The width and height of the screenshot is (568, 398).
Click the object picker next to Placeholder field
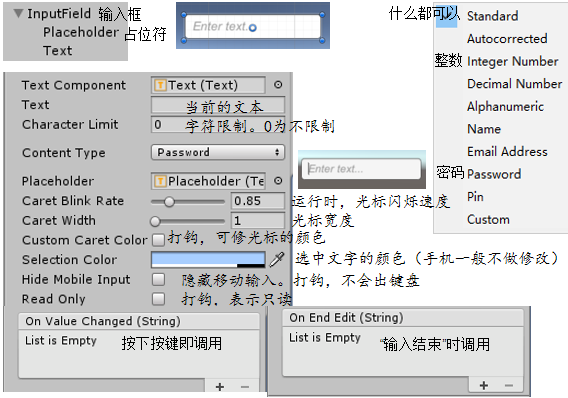click(x=278, y=181)
